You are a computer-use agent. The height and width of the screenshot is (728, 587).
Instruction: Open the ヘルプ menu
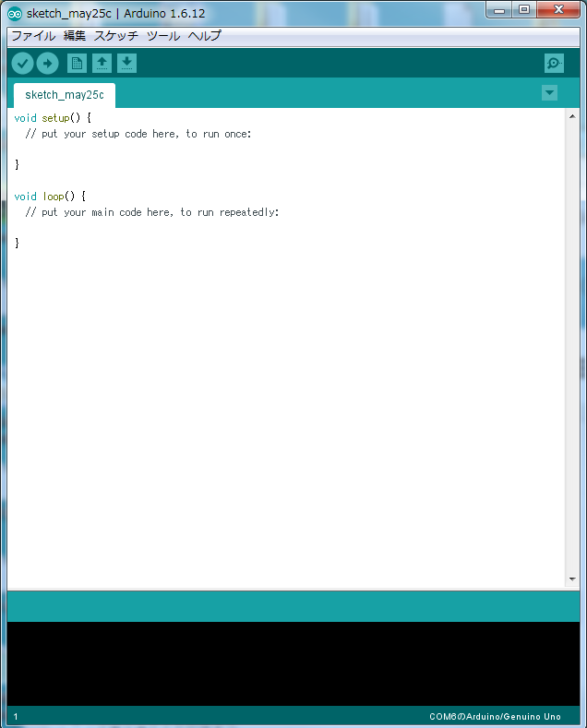204,36
